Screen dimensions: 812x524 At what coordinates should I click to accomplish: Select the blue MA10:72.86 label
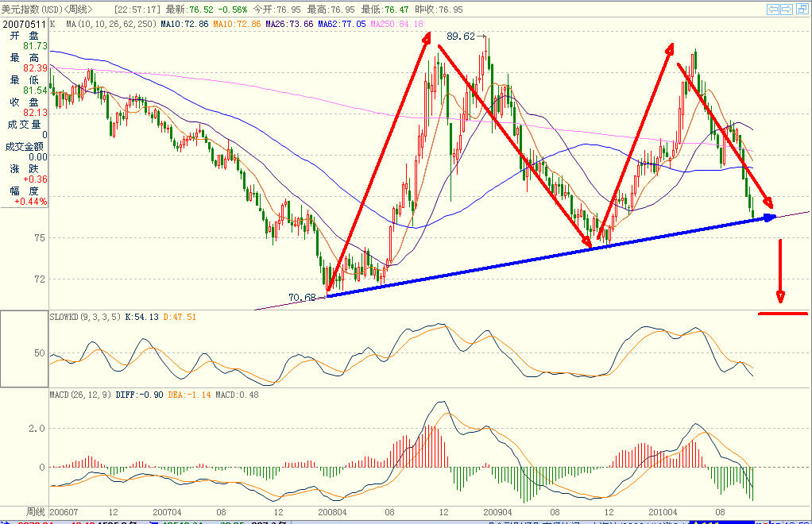(x=184, y=24)
